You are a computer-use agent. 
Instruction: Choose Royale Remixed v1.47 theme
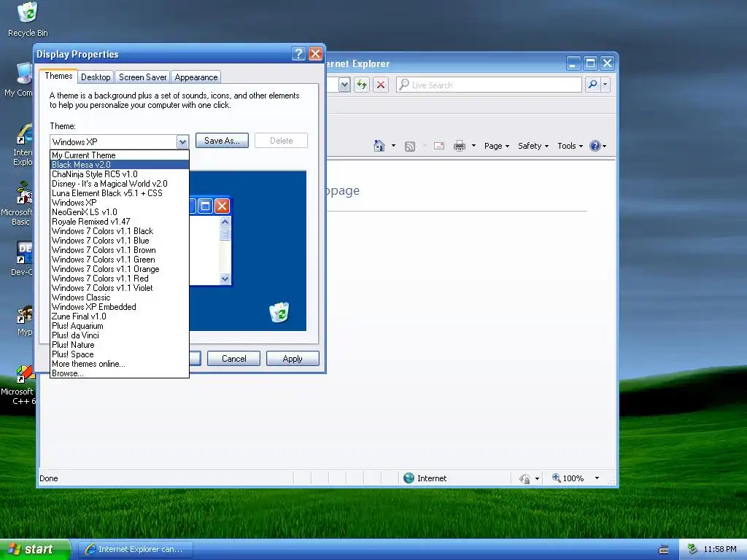pyautogui.click(x=120, y=222)
